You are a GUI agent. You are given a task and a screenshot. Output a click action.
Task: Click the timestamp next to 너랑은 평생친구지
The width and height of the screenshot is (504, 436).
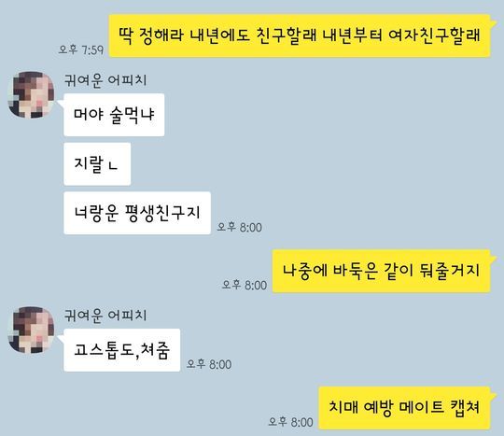coord(240,227)
